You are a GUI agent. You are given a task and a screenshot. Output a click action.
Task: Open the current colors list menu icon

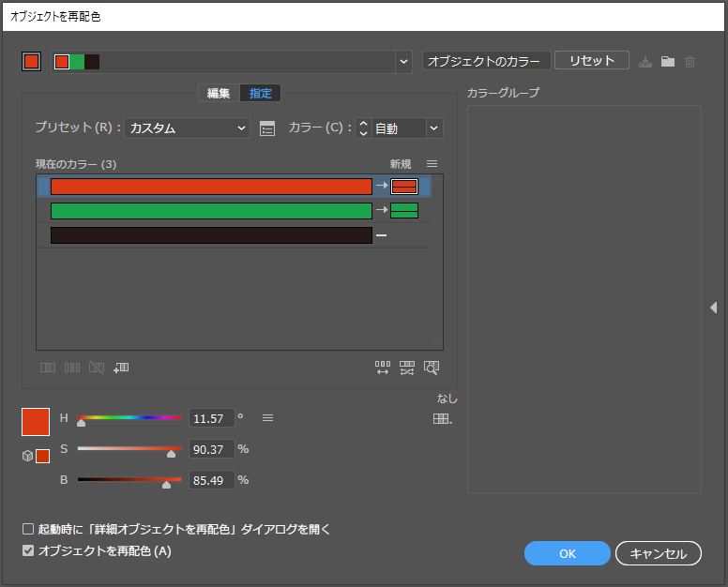point(432,164)
